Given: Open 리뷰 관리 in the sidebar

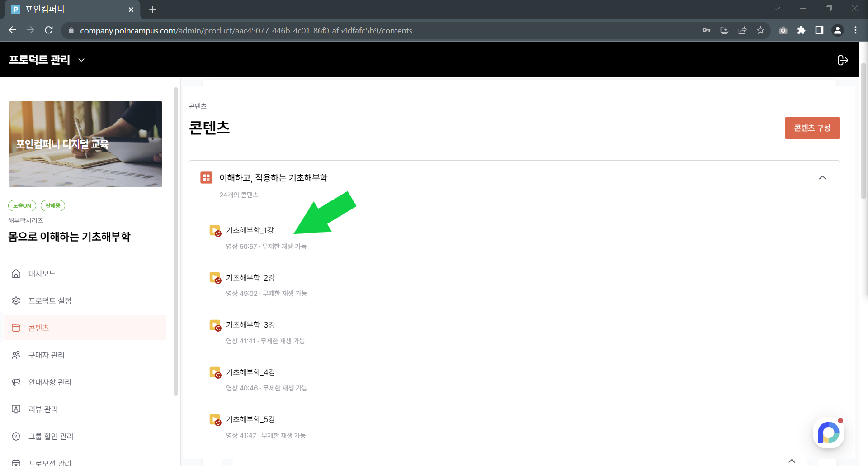Looking at the screenshot, I should (x=85, y=409).
